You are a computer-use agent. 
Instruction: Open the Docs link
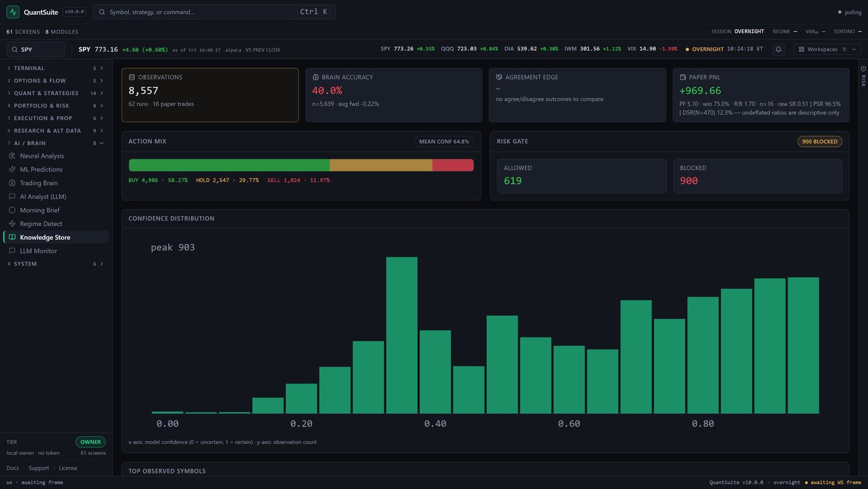coord(12,468)
